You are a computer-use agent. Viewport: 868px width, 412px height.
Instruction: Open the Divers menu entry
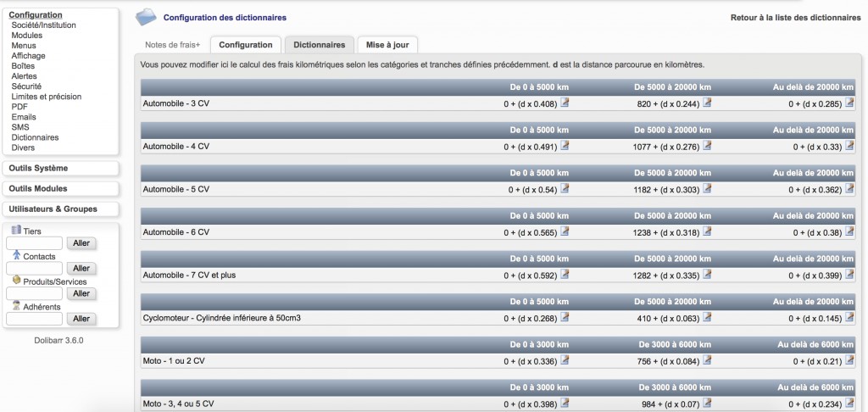pyautogui.click(x=23, y=148)
